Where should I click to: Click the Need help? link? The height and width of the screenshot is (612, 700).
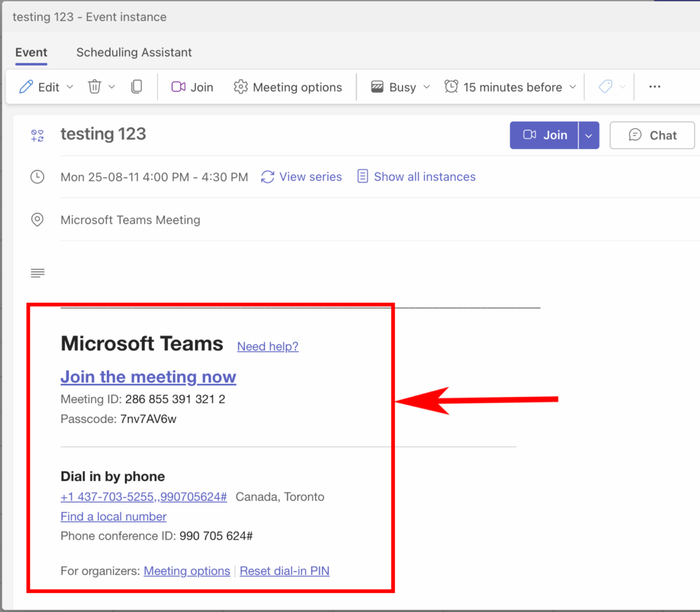267,346
